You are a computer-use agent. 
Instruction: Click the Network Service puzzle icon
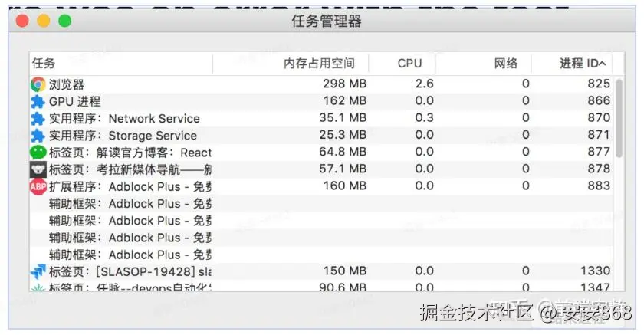tap(38, 119)
